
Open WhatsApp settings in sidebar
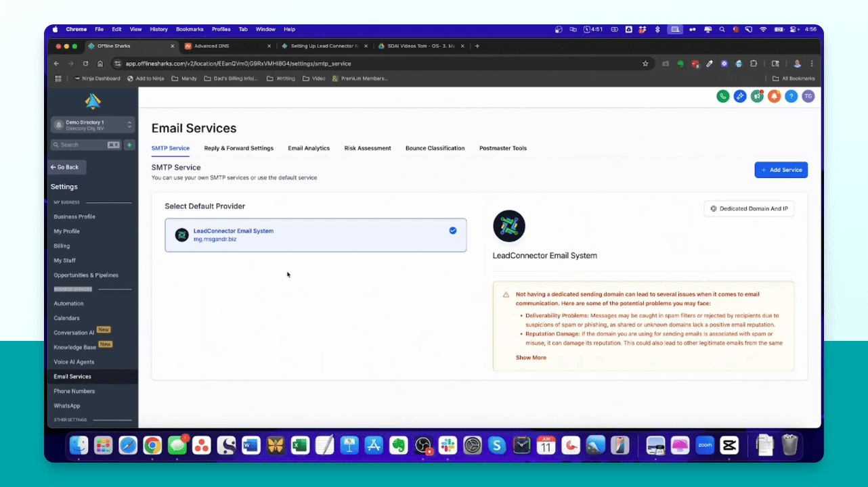(67, 406)
